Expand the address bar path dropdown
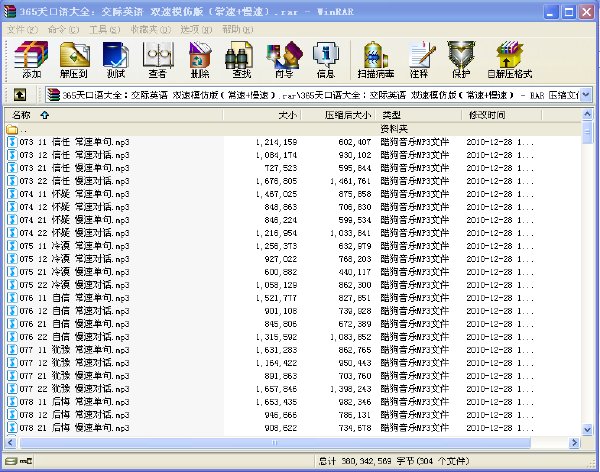 pyautogui.click(x=586, y=95)
